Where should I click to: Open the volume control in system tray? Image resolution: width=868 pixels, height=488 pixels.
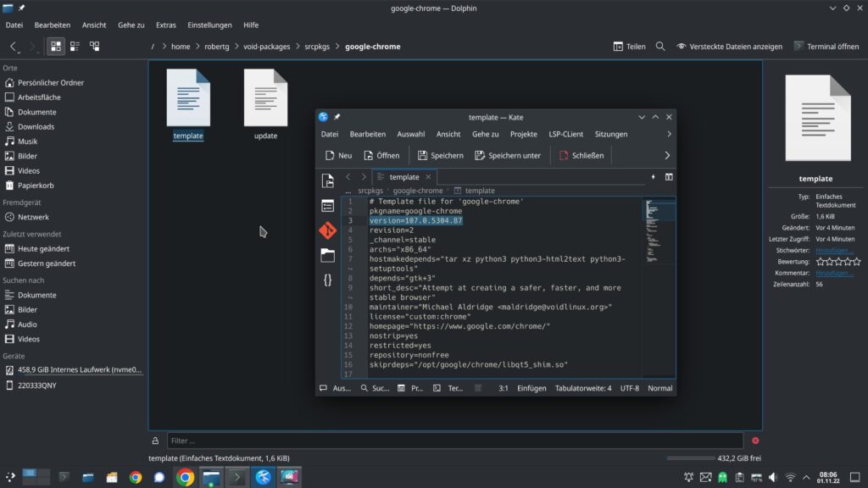[x=773, y=477]
